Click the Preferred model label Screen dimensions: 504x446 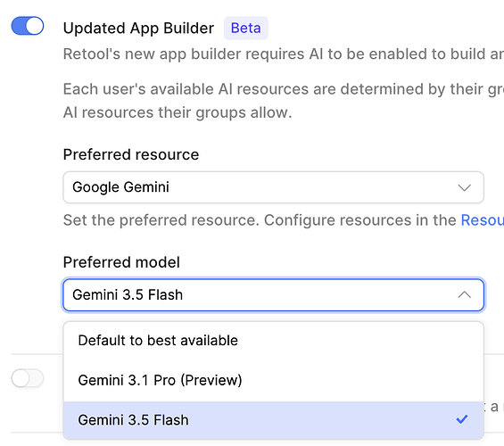121,262
